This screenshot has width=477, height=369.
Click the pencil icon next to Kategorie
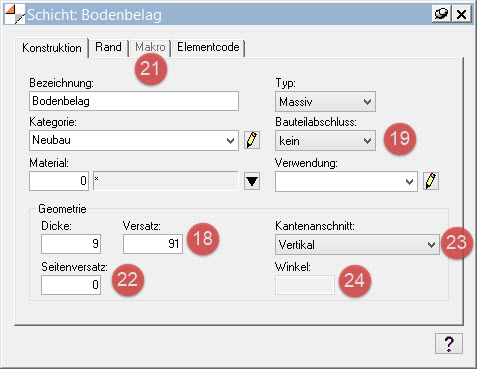click(x=252, y=140)
